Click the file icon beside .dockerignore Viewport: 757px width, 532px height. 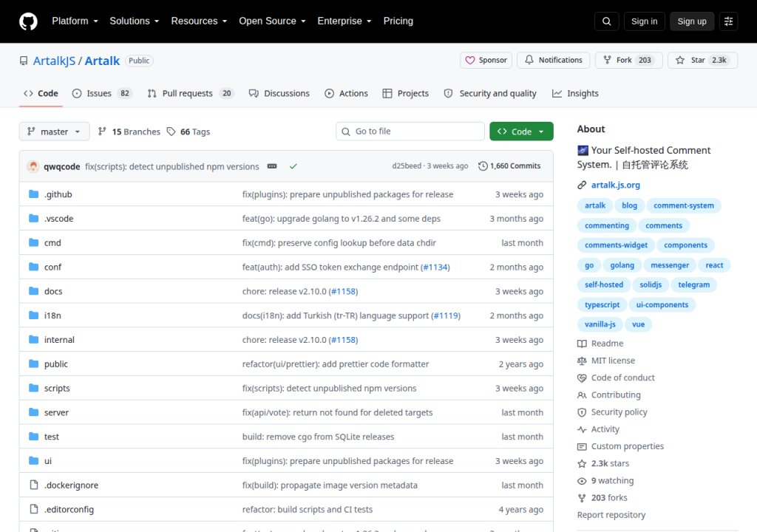click(x=33, y=485)
